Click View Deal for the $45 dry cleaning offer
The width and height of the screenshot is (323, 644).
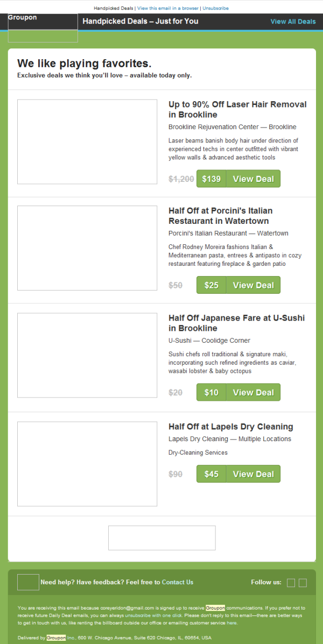point(253,474)
